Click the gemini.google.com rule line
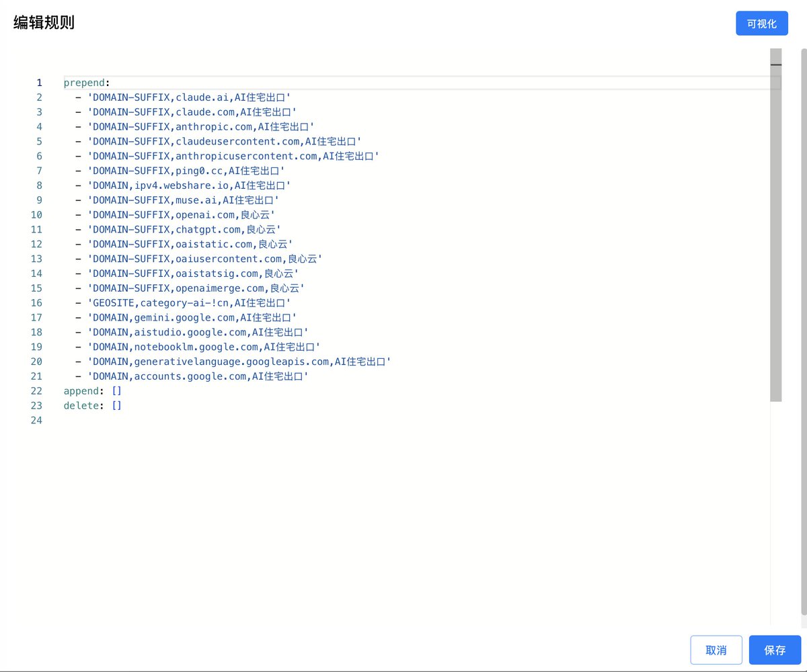The image size is (807, 672). tap(186, 318)
